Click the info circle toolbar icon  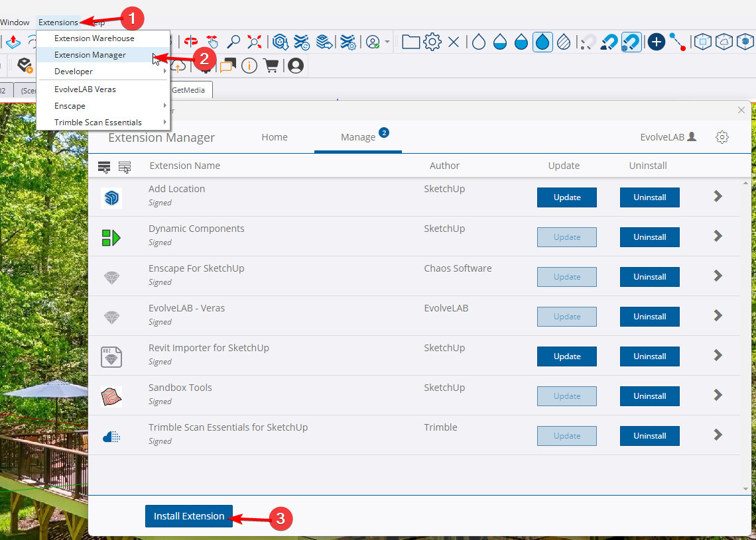tap(249, 66)
